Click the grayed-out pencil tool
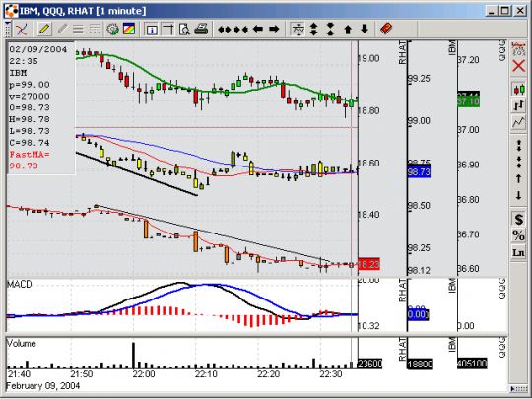 (61, 30)
